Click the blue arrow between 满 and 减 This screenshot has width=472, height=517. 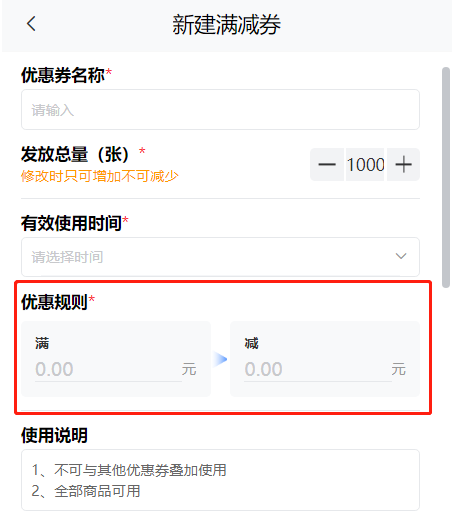pos(220,359)
